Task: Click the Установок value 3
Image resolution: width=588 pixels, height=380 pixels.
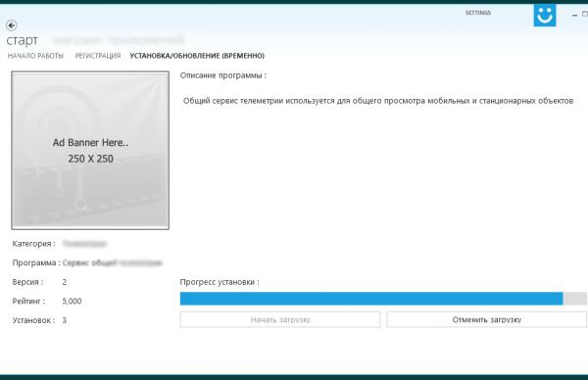Action: (64, 320)
